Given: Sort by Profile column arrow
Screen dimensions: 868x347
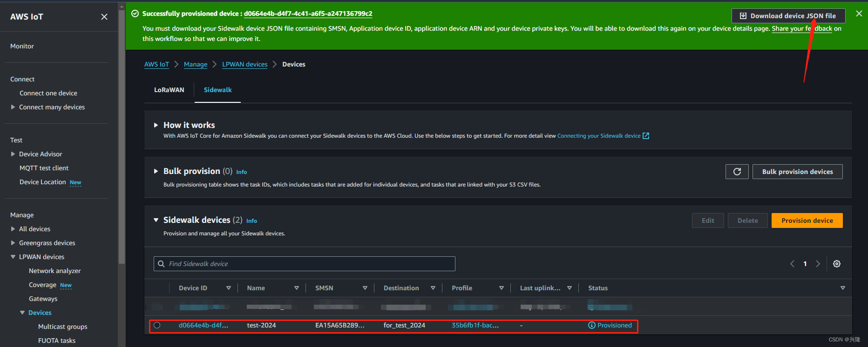Looking at the screenshot, I should pos(502,288).
